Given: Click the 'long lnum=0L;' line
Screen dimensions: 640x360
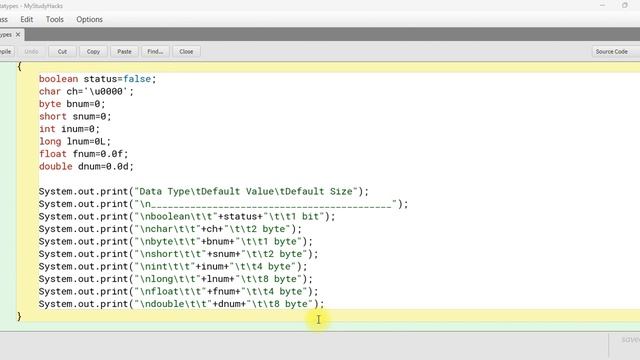Looking at the screenshot, I should [x=75, y=141].
